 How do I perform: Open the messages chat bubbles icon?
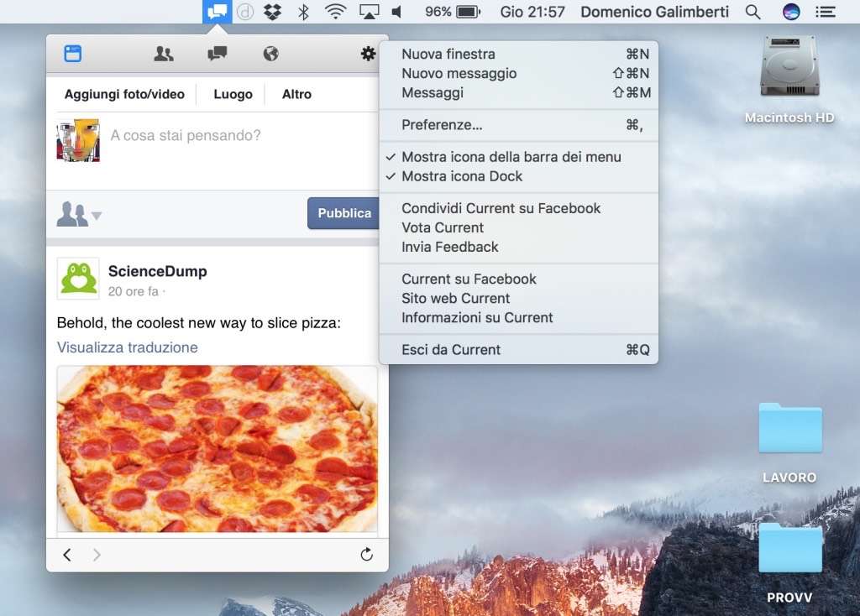(217, 54)
